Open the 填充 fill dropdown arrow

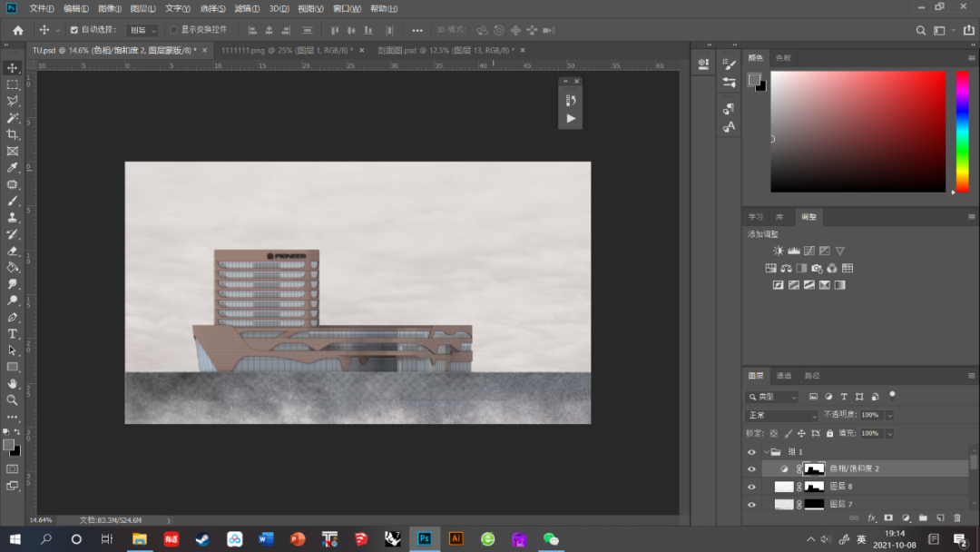(890, 433)
